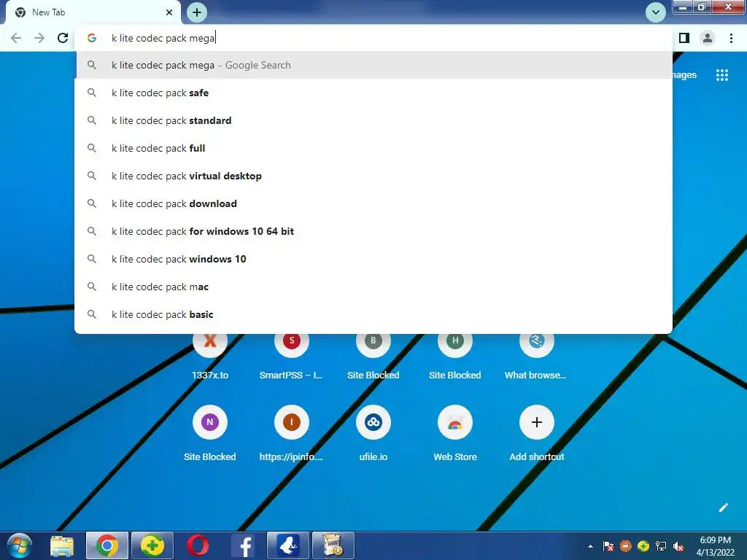747x560 pixels.
Task: Click the address bar input field
Action: click(x=373, y=38)
